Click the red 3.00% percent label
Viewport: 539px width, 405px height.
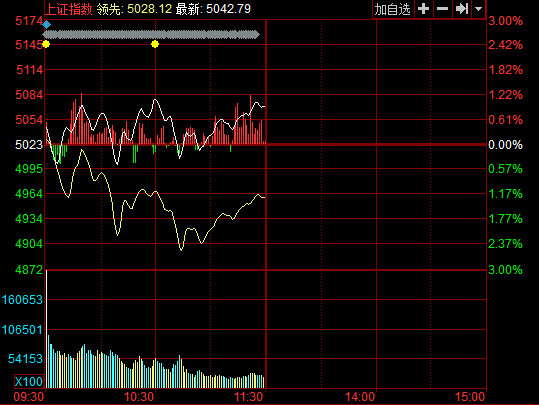pyautogui.click(x=505, y=21)
